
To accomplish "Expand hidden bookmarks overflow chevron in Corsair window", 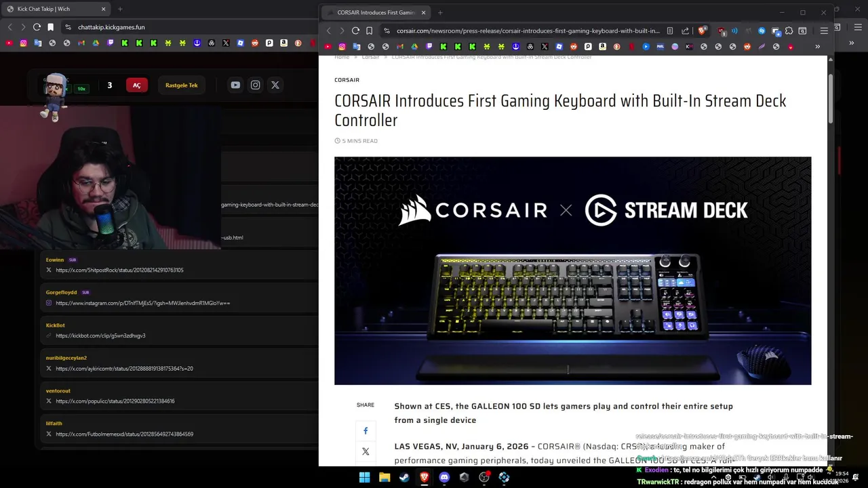I will 817,47.
